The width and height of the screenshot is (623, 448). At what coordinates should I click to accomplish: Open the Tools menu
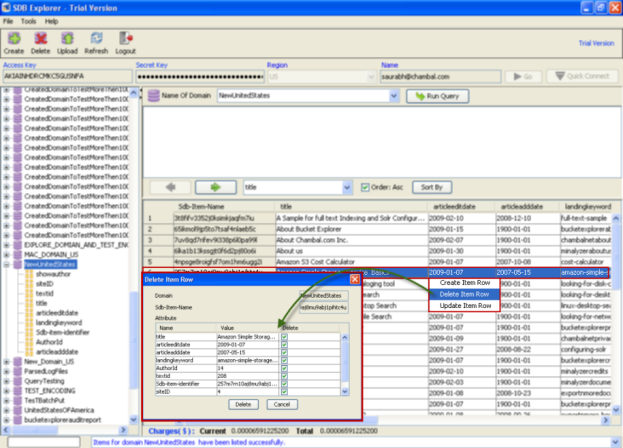tap(28, 21)
